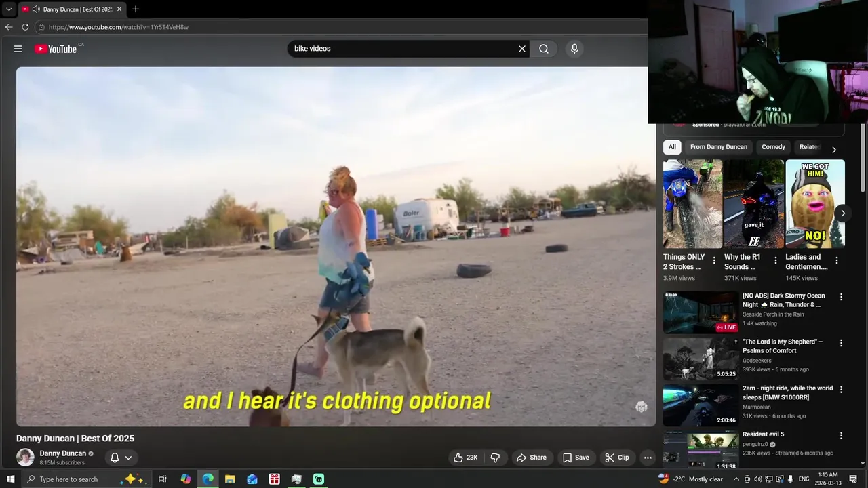The width and height of the screenshot is (868, 488).
Task: Open Godseekers channel name
Action: [x=757, y=361]
